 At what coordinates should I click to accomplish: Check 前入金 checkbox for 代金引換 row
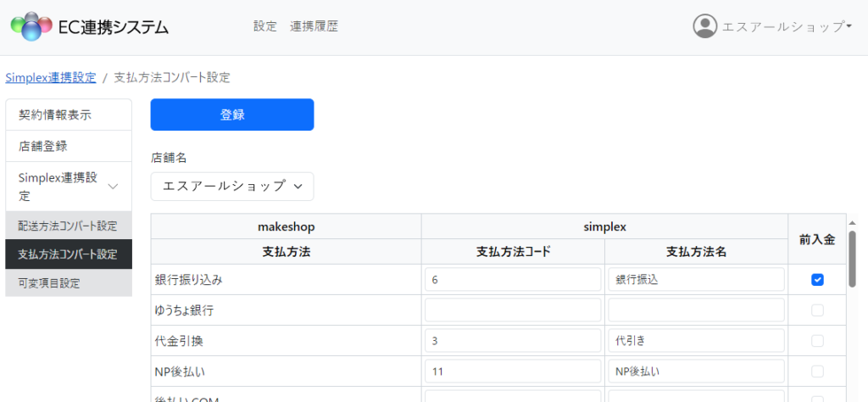point(817,341)
